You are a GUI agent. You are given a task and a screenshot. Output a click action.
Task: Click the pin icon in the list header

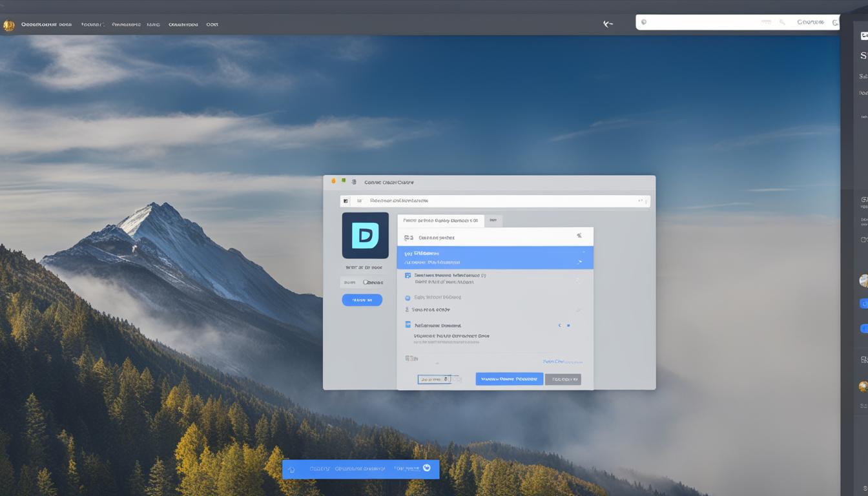point(579,236)
